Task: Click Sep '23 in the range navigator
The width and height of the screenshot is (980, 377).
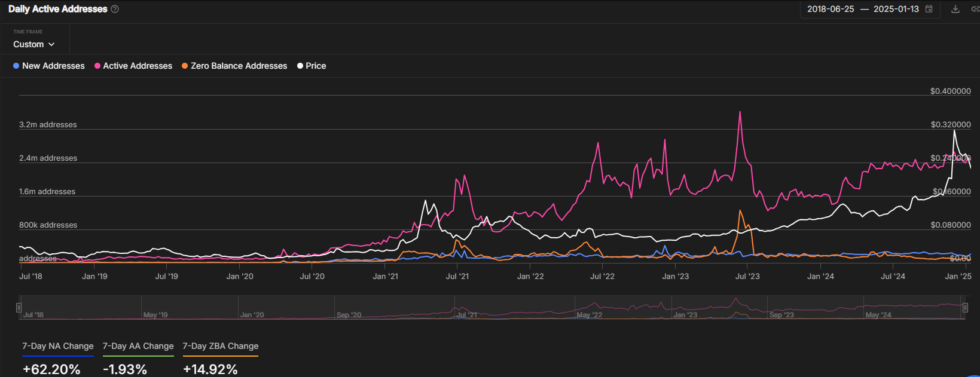Action: 782,315
